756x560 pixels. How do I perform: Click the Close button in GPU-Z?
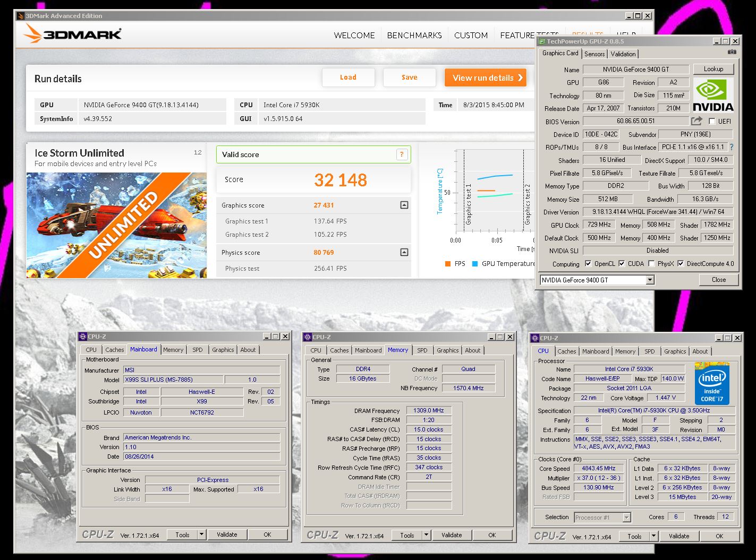tap(718, 280)
